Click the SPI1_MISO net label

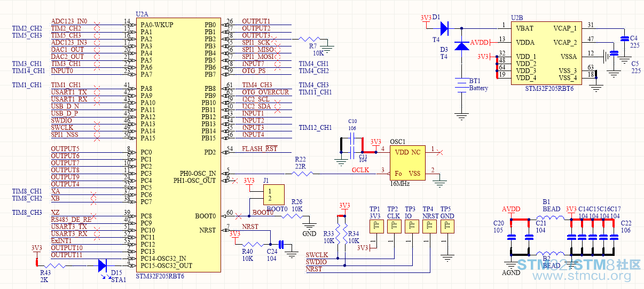[258, 50]
